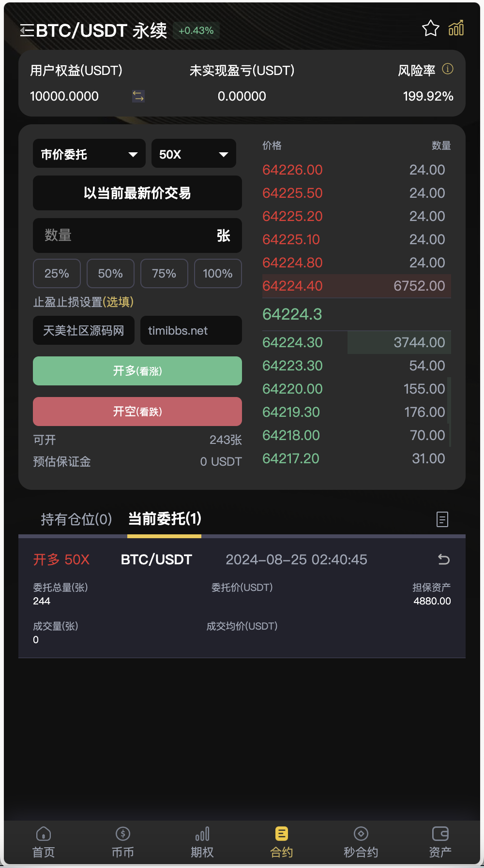Click the 数量 input field

137,235
